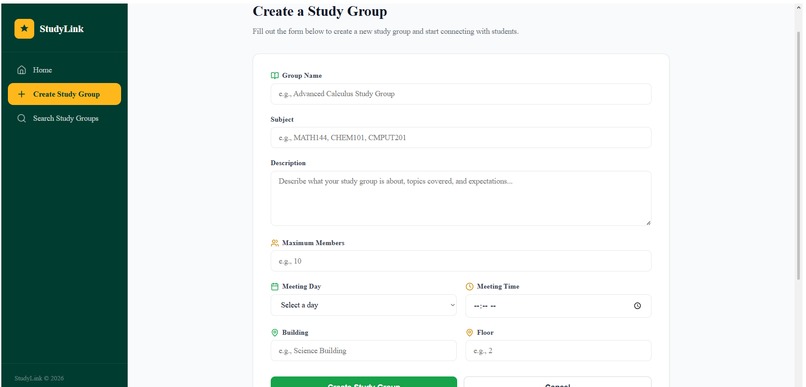Select Create Study Group sidebar item
The image size is (806, 387).
pos(64,94)
